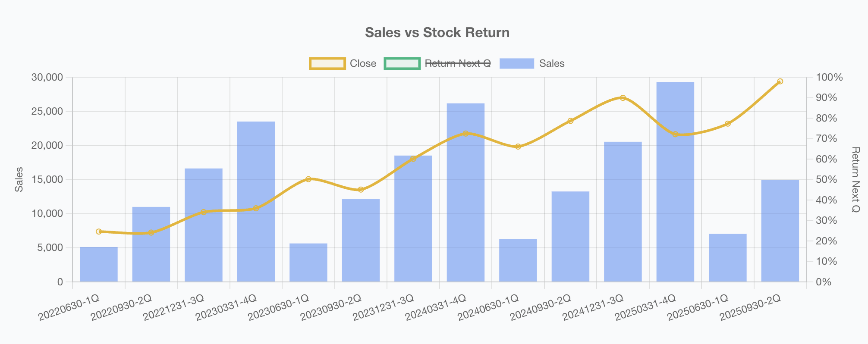Image resolution: width=868 pixels, height=344 pixels.
Task: Pick the 20240630-1Q Sales bar
Action: (x=518, y=260)
